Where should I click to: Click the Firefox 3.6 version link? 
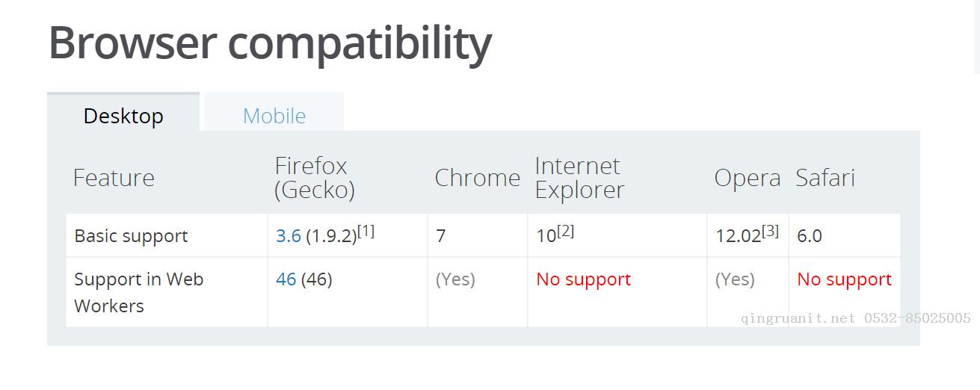(x=288, y=236)
